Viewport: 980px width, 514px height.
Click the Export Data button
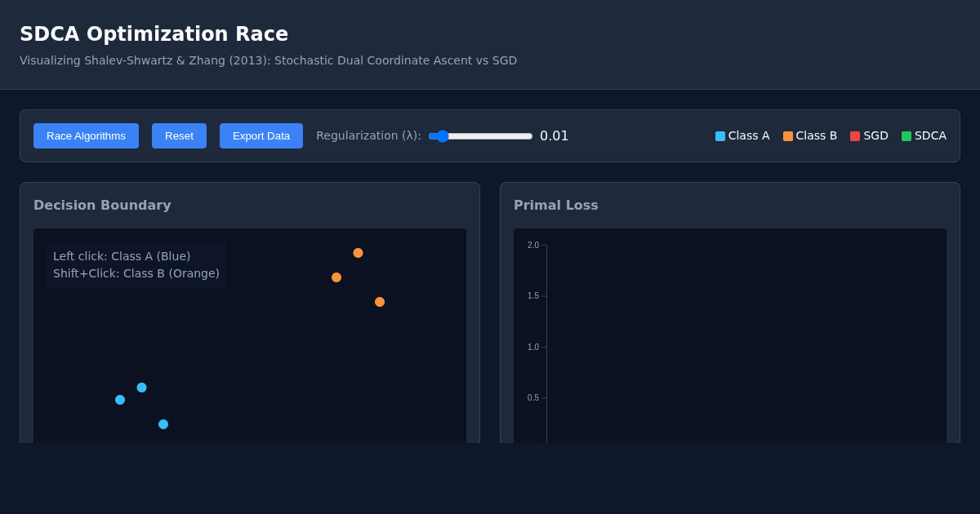pyautogui.click(x=261, y=135)
